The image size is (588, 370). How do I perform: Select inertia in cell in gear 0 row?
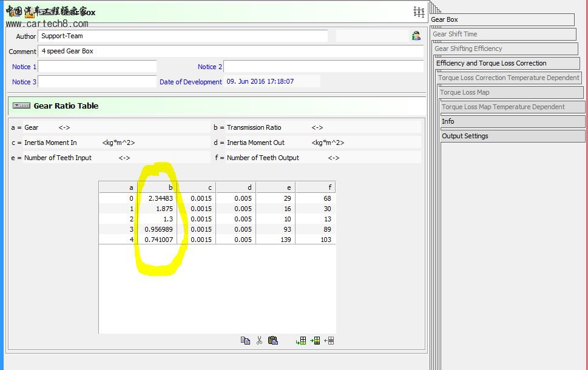click(x=196, y=198)
